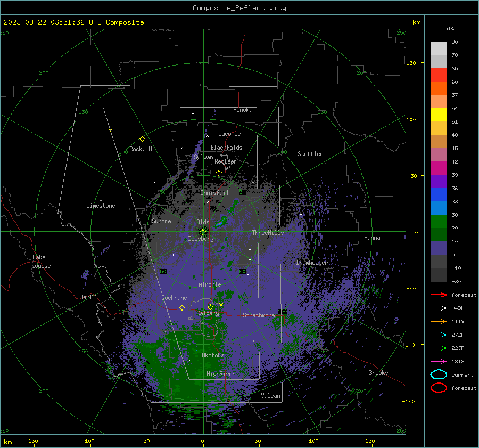The width and height of the screenshot is (479, 448).
Task: Click the yellow diamond marker near Cochrane
Action: [x=183, y=307]
